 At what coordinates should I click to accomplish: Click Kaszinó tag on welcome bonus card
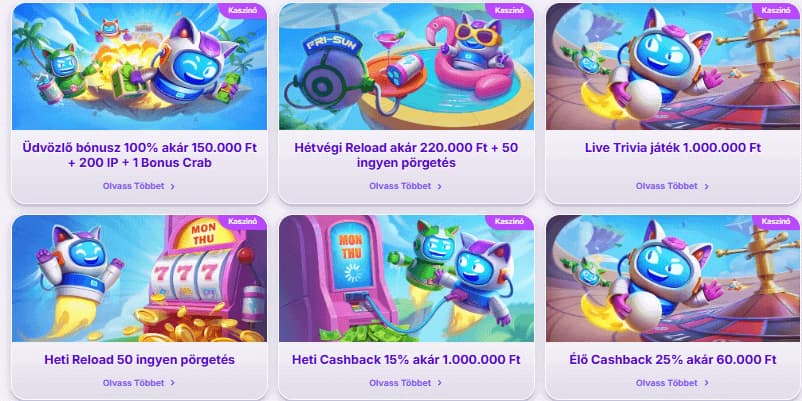tap(242, 10)
